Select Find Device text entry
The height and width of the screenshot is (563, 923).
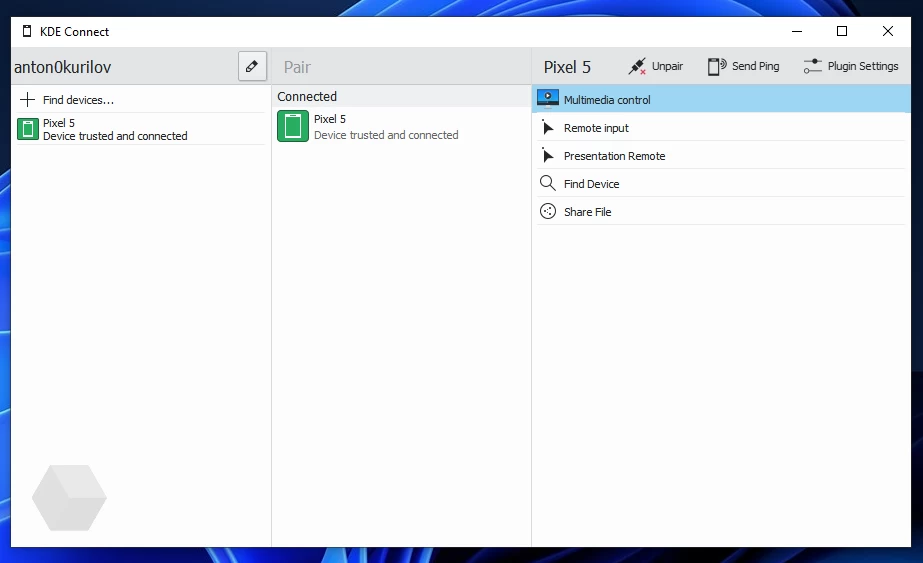pos(591,184)
